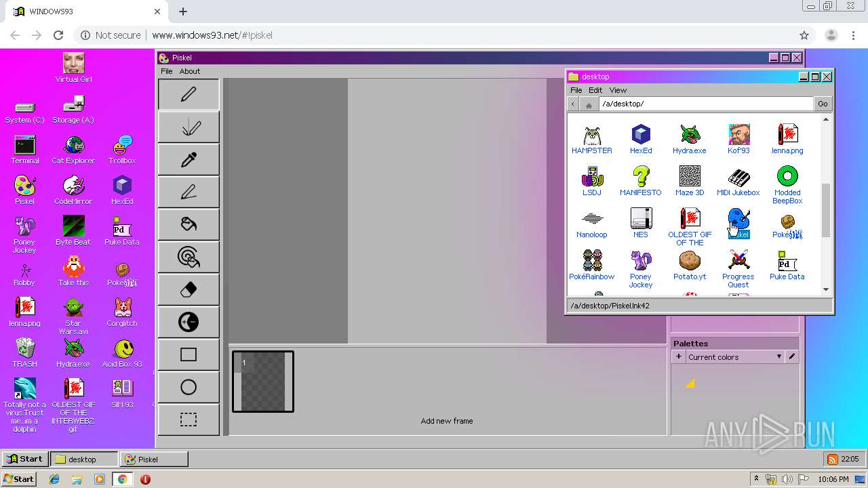
Task: Click Add new frame
Action: pyautogui.click(x=446, y=421)
